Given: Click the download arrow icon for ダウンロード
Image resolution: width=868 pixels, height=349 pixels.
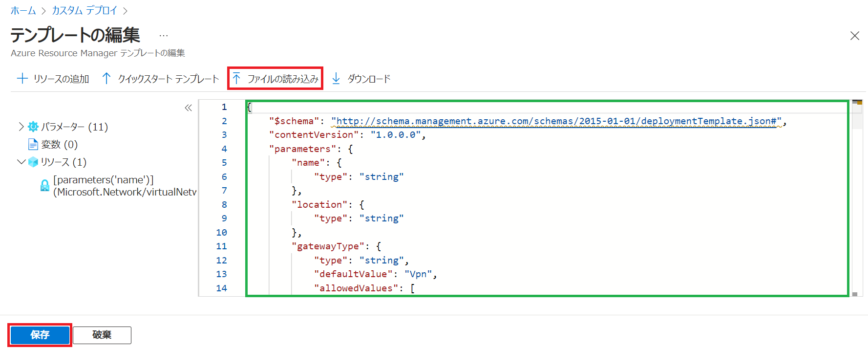Looking at the screenshot, I should click(336, 79).
